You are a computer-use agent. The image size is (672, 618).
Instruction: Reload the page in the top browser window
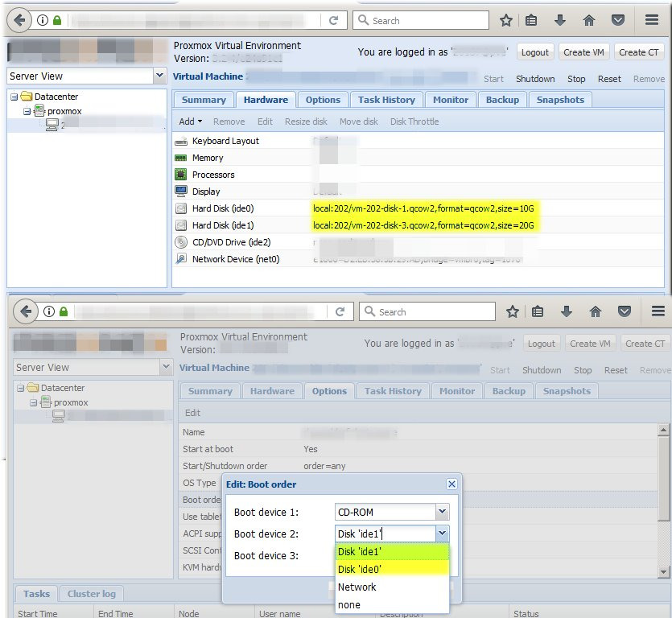coord(333,20)
